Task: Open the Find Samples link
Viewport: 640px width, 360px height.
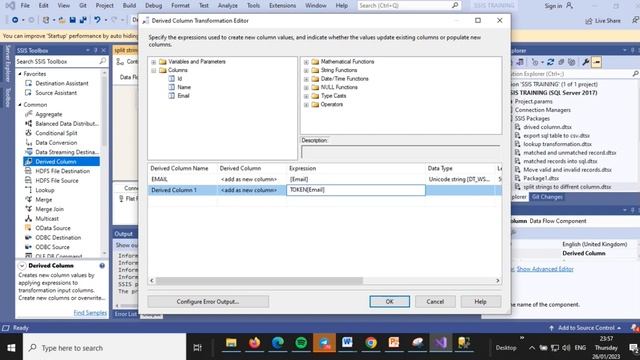Action: pos(90,313)
